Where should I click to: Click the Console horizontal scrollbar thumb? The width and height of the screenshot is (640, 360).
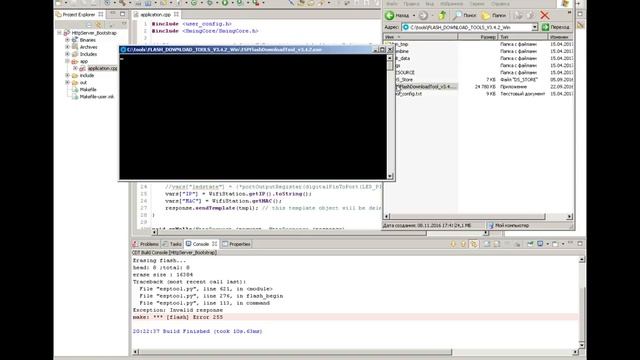point(295,352)
